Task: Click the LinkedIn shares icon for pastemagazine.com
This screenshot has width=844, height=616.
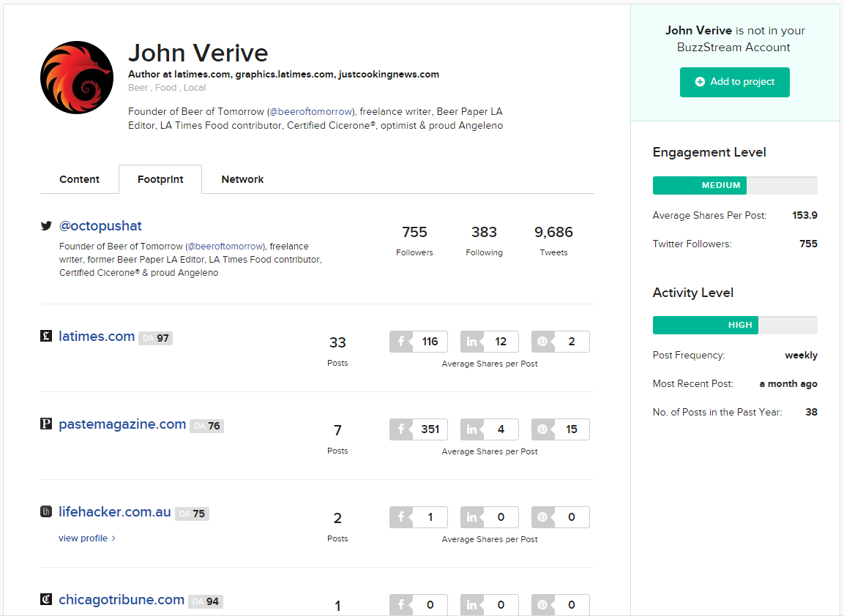Action: tap(472, 429)
